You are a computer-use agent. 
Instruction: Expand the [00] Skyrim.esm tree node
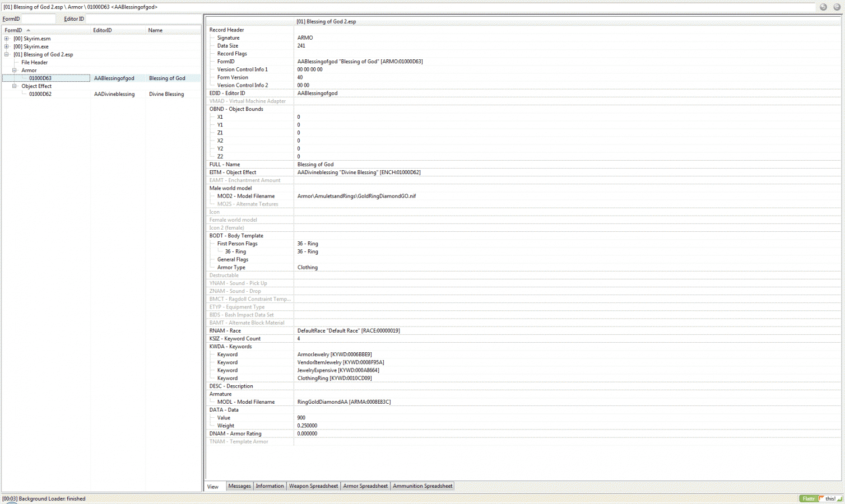(7, 39)
